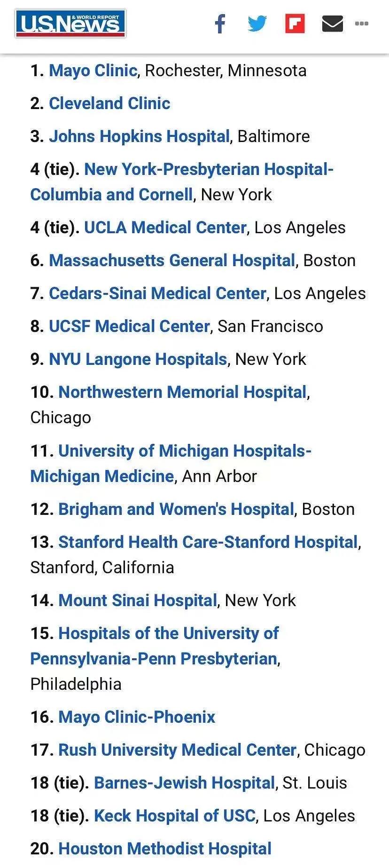Open NYU Langone Hospitals link
Viewport: 389px width, 868px height.
point(138,359)
